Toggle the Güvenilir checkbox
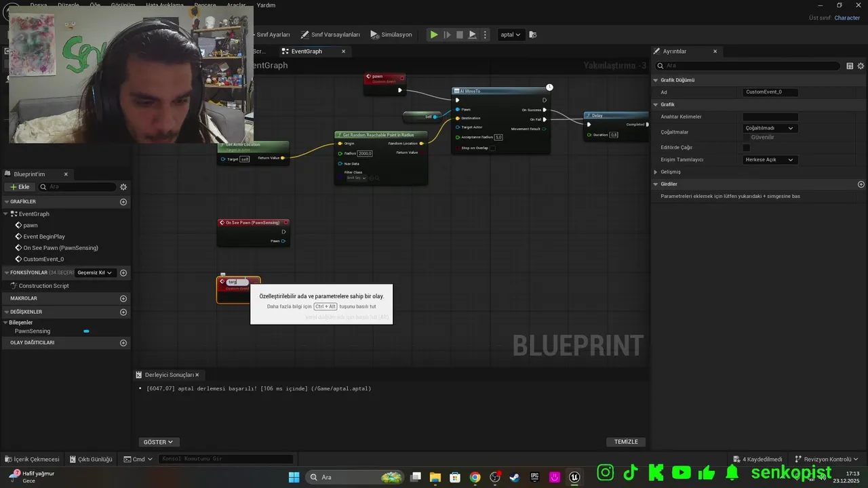Viewport: 868px width, 488px height. pyautogui.click(x=747, y=138)
